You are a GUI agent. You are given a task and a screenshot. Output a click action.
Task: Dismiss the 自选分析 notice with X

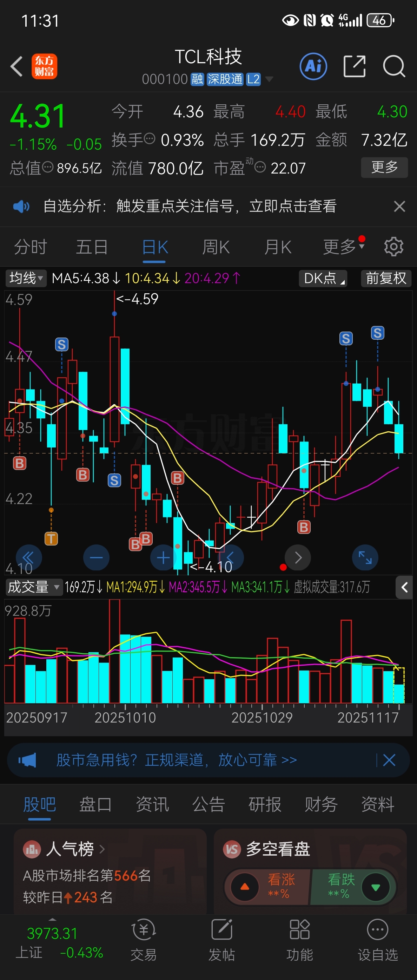click(399, 207)
